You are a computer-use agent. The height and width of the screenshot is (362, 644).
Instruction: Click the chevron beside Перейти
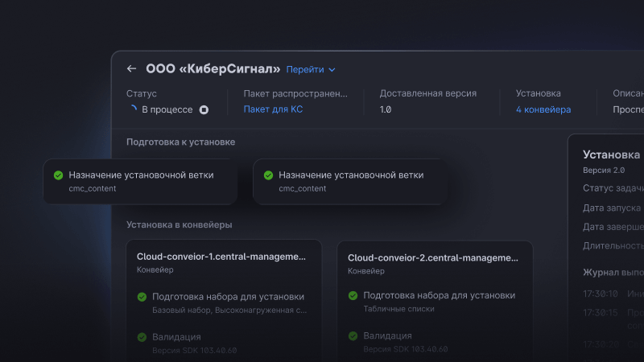pyautogui.click(x=332, y=70)
